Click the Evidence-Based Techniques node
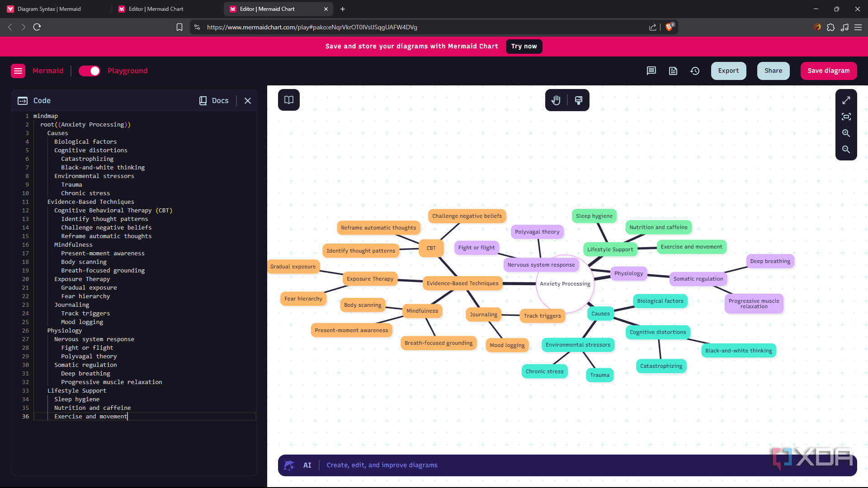This screenshot has width=868, height=488. pos(462,283)
